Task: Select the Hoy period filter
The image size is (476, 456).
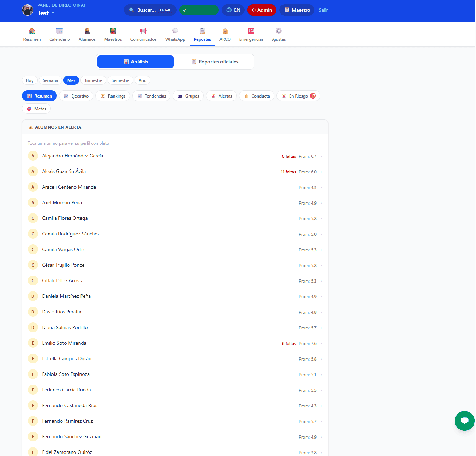Action: coord(30,80)
